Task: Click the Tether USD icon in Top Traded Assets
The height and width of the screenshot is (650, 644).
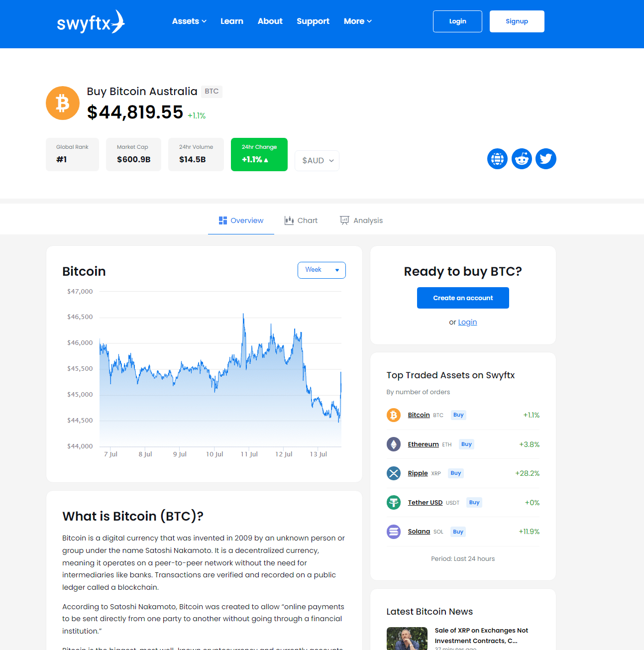Action: [394, 503]
